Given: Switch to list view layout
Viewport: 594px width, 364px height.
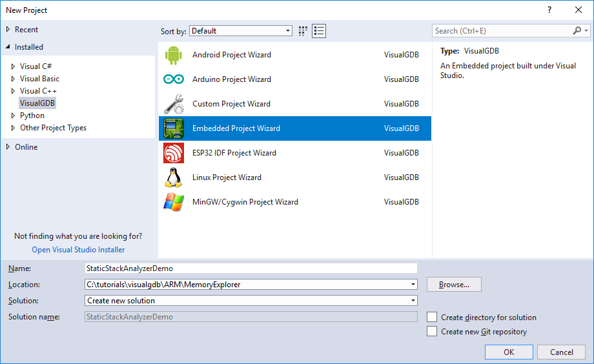Looking at the screenshot, I should click(318, 31).
